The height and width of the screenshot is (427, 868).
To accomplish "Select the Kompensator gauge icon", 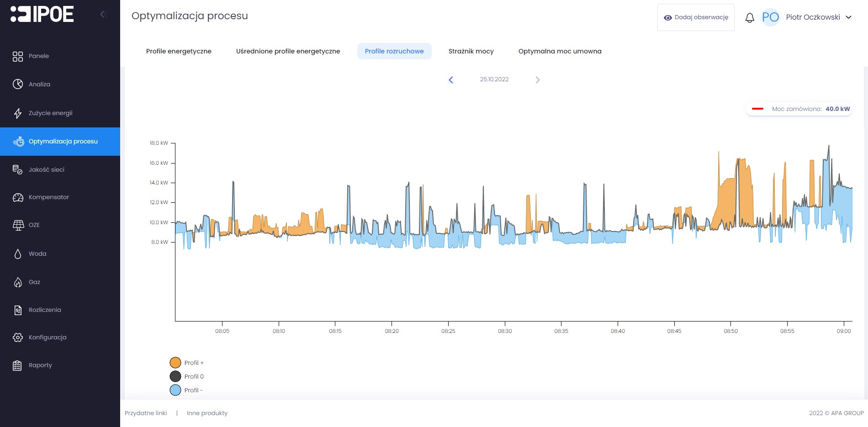I will point(18,197).
